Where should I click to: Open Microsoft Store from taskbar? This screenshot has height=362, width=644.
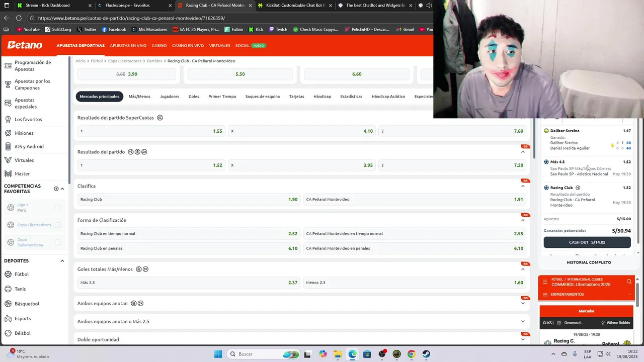coord(367,354)
